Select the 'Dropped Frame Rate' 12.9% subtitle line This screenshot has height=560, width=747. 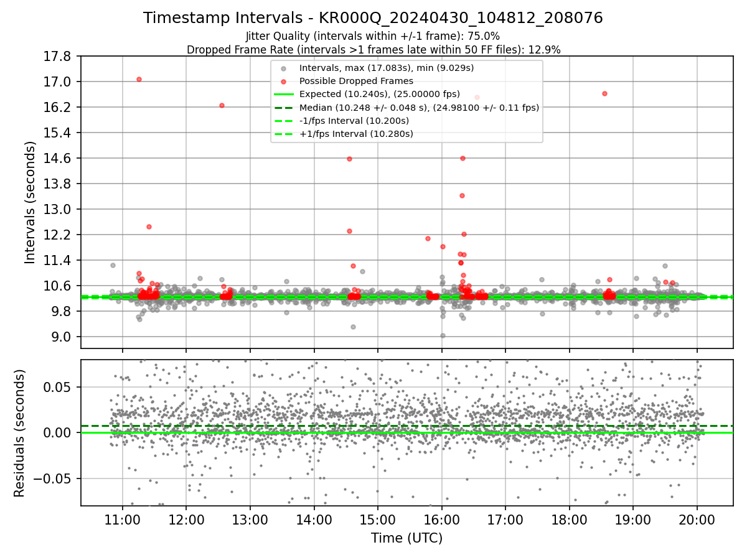tap(374, 50)
